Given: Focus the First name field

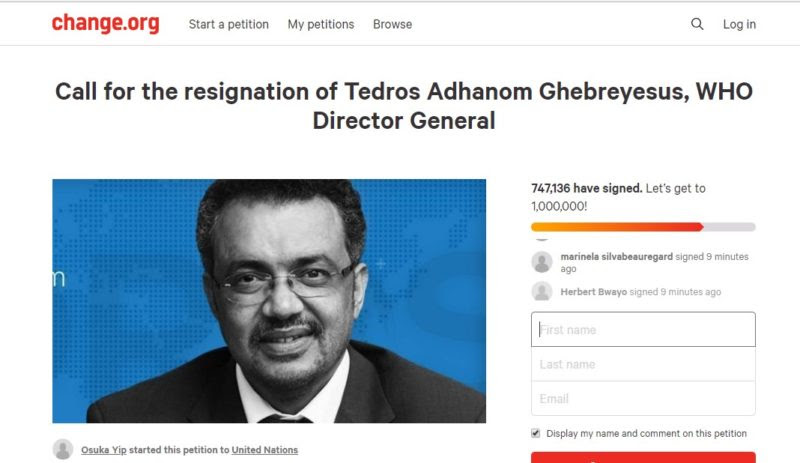Looking at the screenshot, I should click(643, 329).
